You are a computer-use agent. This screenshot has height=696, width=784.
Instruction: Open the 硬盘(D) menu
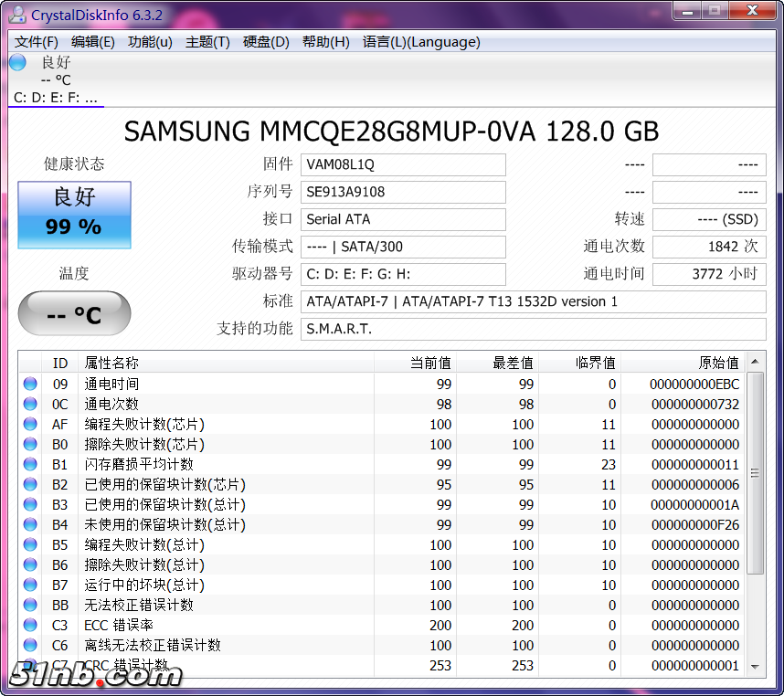click(x=266, y=42)
